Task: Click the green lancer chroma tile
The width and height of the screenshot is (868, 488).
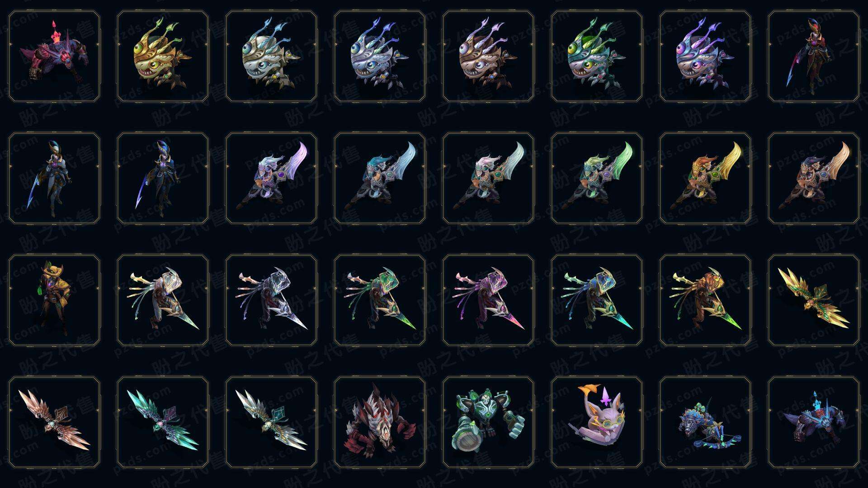Action: pyautogui.click(x=380, y=300)
